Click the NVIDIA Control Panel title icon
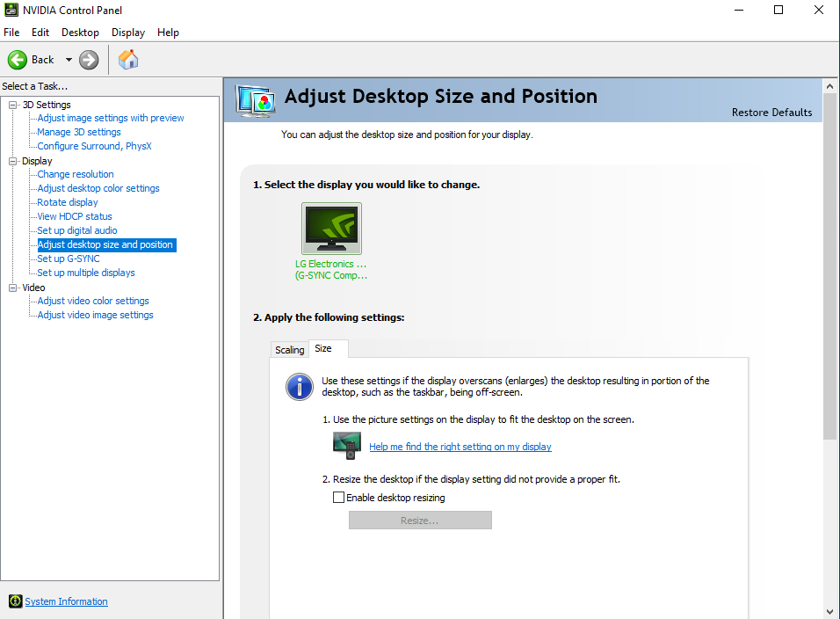The height and width of the screenshot is (619, 840). [11, 11]
